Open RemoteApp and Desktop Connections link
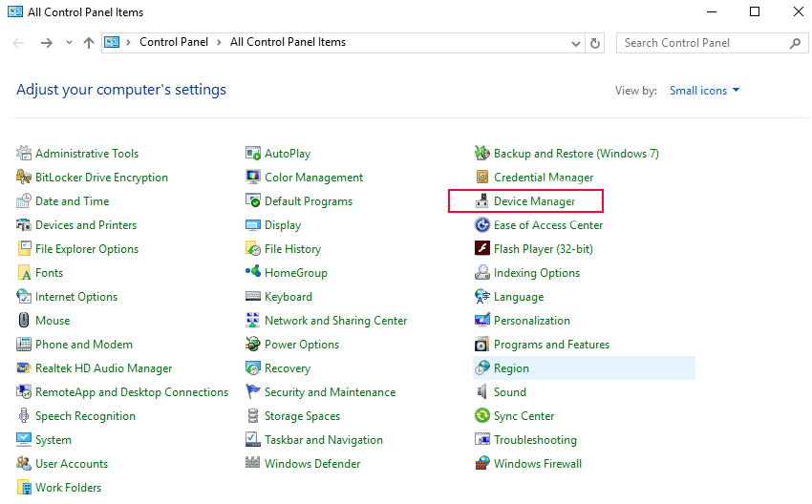Viewport: 812px width, 504px height. tap(132, 391)
